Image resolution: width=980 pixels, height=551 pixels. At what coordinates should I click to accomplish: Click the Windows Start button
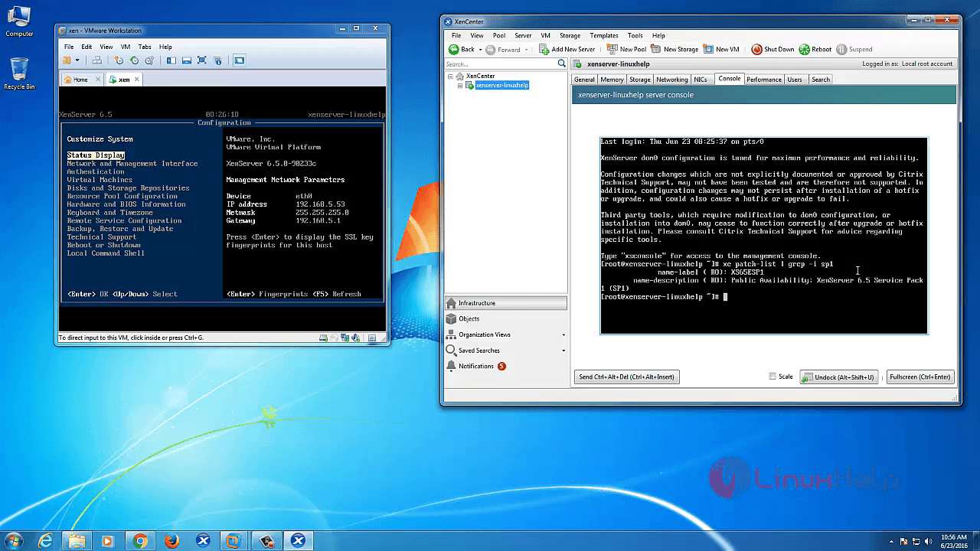14,540
